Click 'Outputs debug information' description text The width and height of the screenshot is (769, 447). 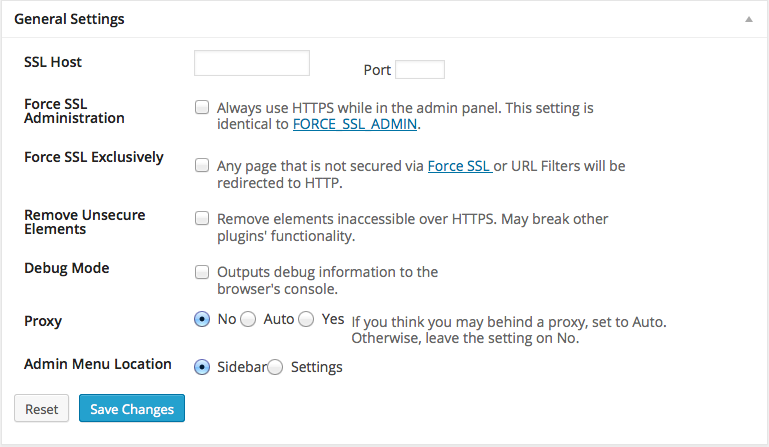click(328, 280)
